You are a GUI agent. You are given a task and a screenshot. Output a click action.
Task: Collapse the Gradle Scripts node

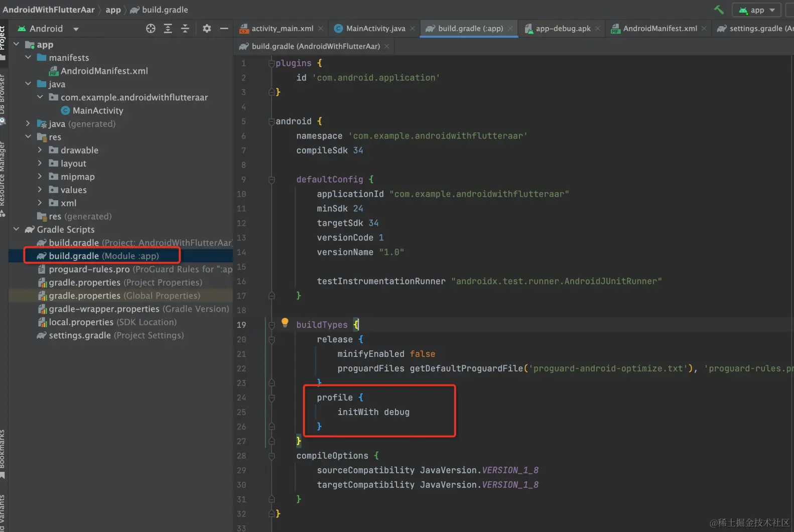pos(16,229)
